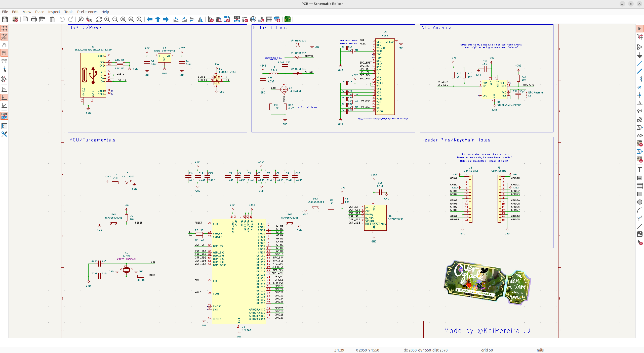
Task: Activate the interactive Delete tool
Action: [x=639, y=242]
